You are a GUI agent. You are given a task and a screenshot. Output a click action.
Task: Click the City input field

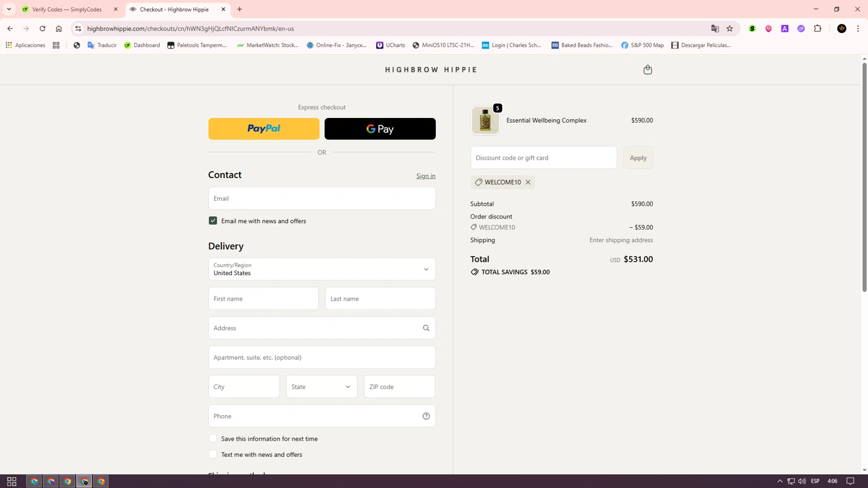click(x=244, y=387)
